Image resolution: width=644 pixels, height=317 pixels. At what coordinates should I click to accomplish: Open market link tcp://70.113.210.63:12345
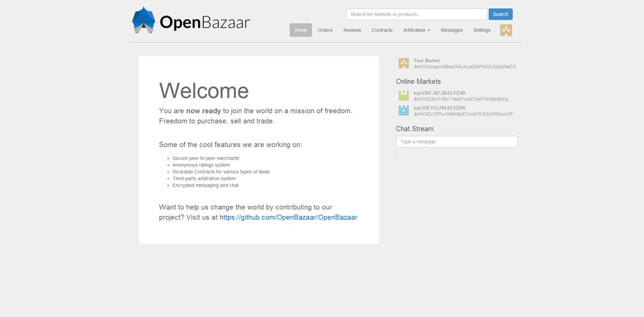(439, 108)
